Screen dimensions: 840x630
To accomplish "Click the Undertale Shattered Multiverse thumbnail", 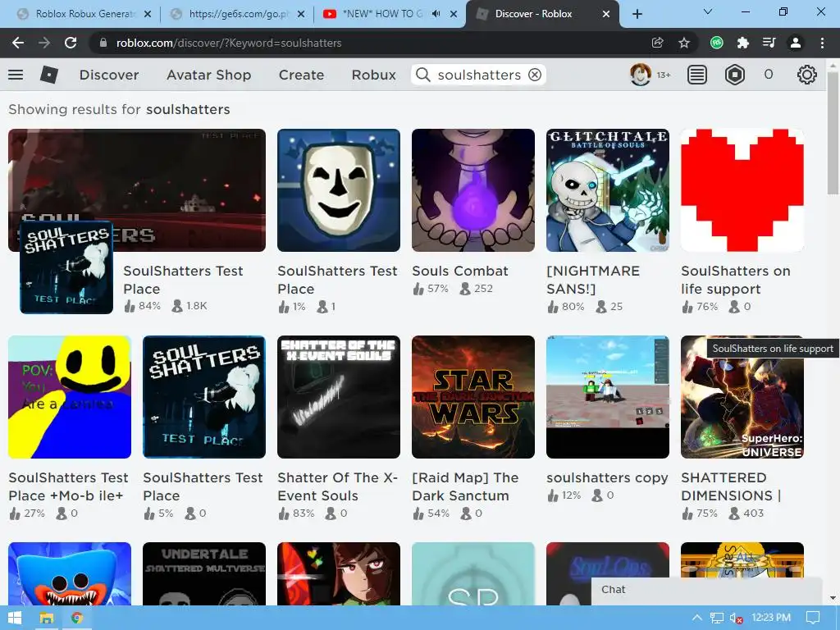I will pos(204,573).
